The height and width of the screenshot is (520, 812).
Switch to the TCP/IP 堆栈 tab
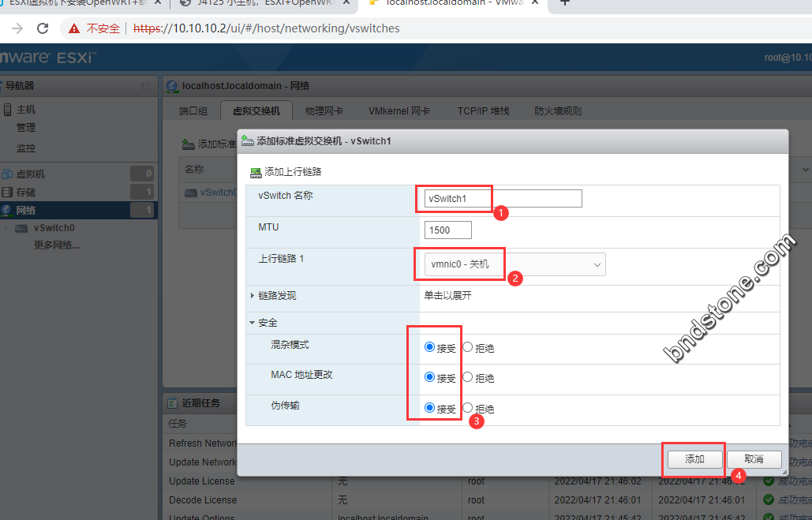[483, 110]
